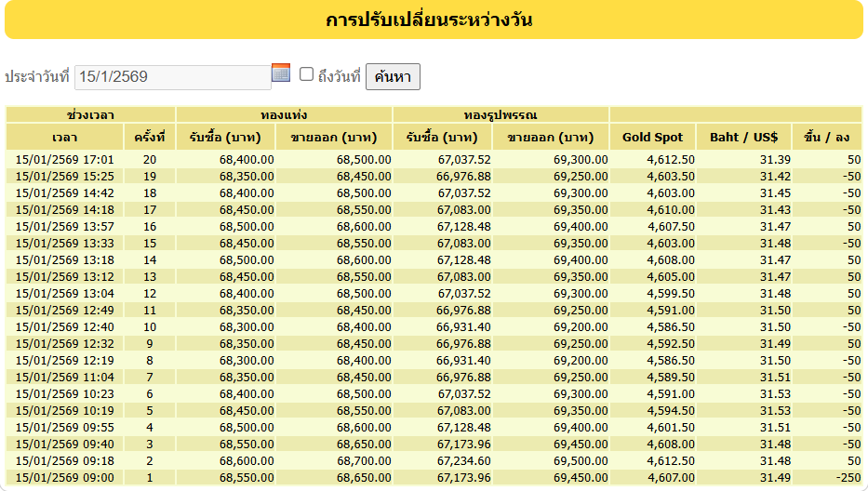The width and height of the screenshot is (868, 491).
Task: Select the 68,700.00 gold bar selling price
Action: [364, 460]
